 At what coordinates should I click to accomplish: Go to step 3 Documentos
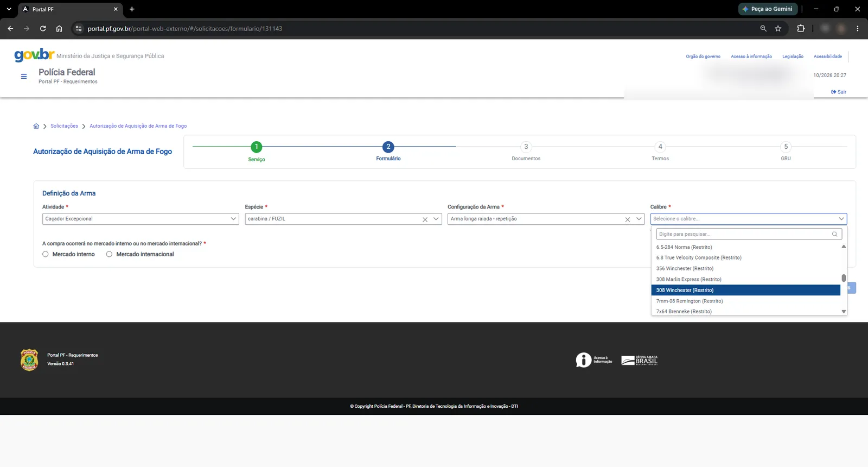click(526, 147)
